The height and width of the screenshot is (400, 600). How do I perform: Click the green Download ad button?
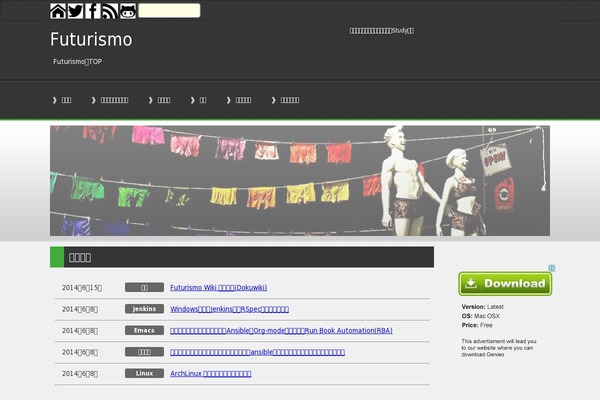[505, 284]
